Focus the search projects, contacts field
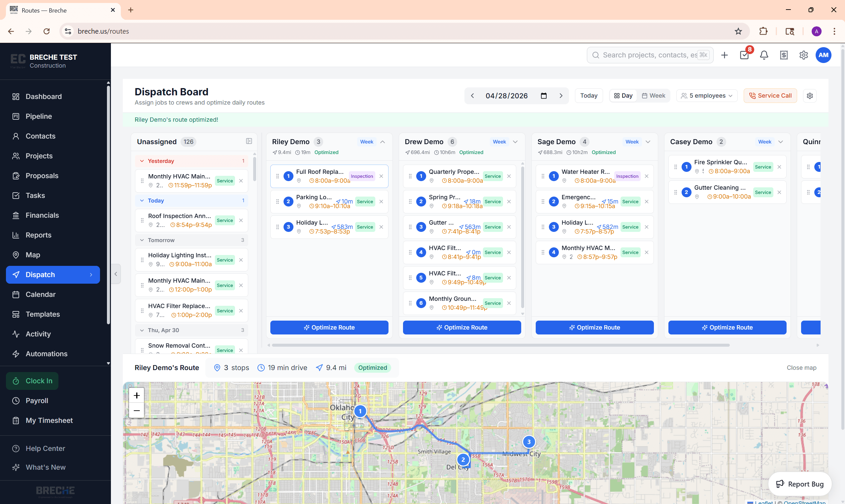 tap(650, 55)
